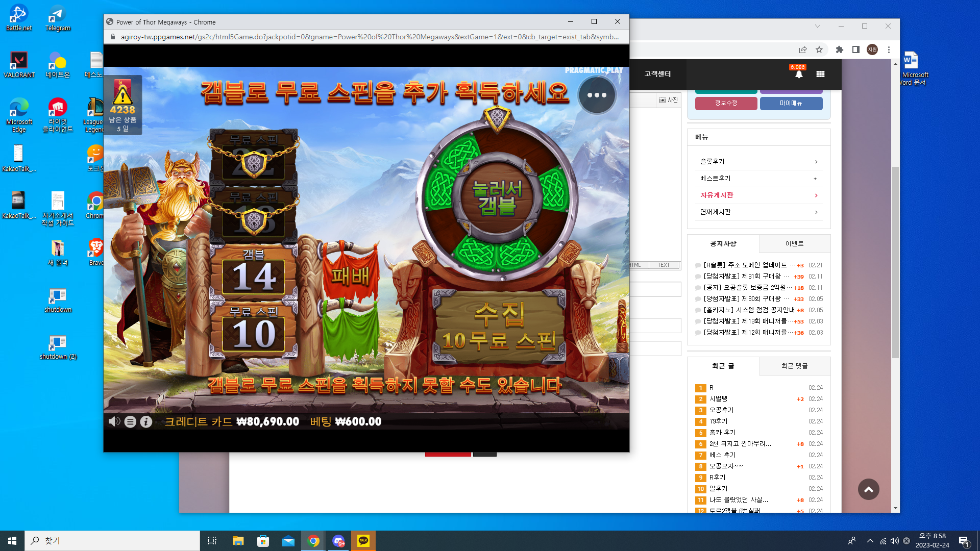Mute the game sound with the speaker icon
The height and width of the screenshot is (551, 980).
point(114,421)
